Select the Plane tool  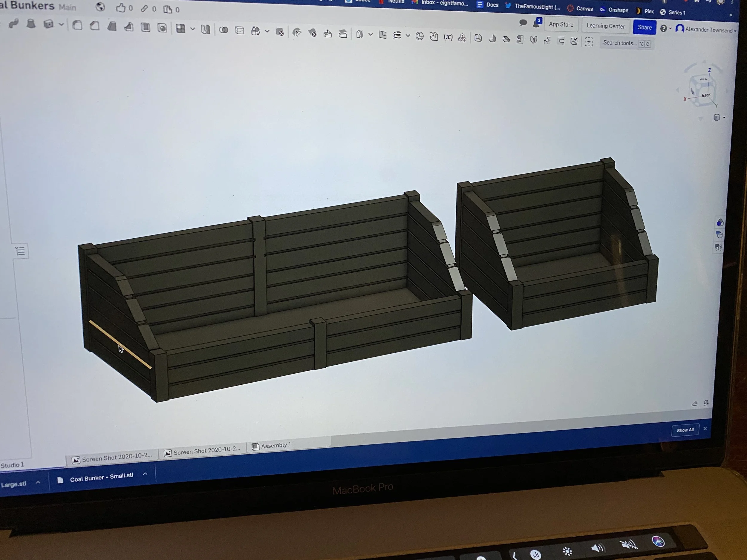pos(382,35)
